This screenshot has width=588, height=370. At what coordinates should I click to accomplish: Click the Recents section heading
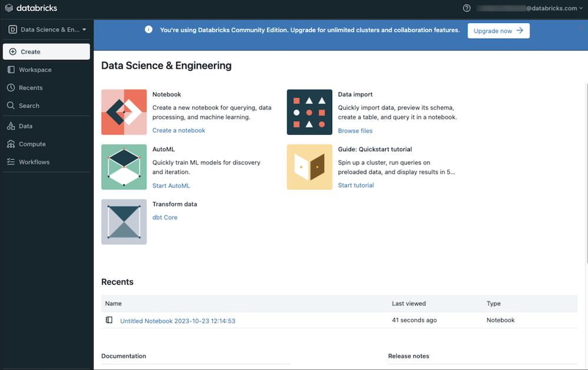[118, 282]
